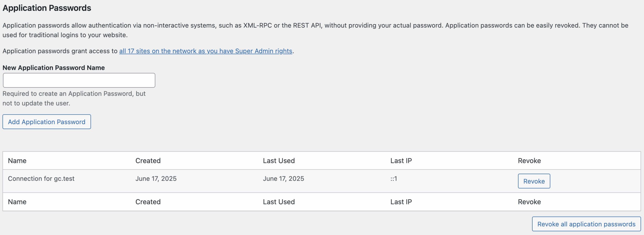The image size is (644, 235).
Task: Click the New Application Password Name label
Action: (54, 68)
